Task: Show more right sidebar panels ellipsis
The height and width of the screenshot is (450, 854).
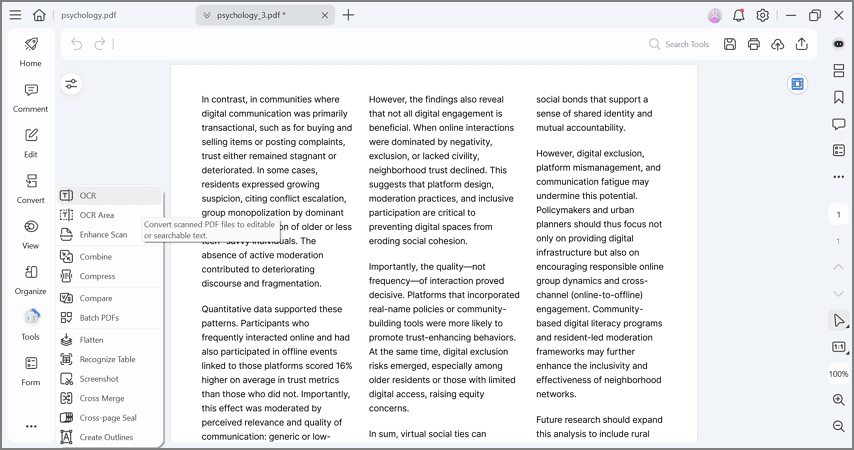Action: click(x=839, y=177)
